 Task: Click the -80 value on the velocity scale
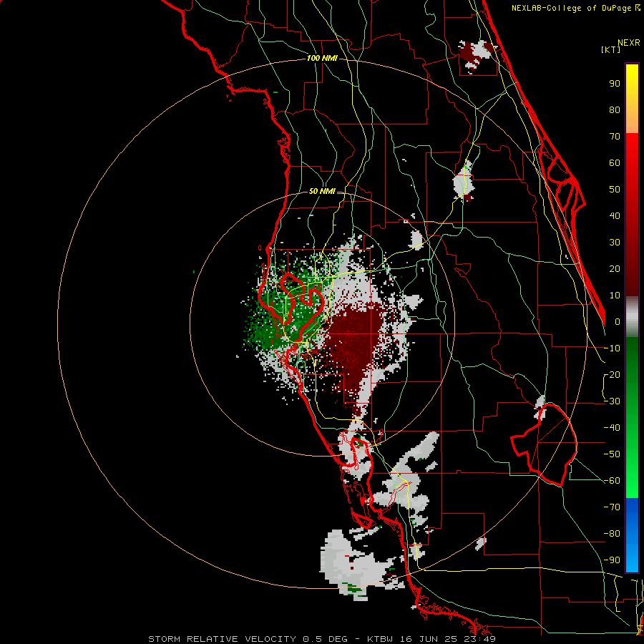tap(612, 534)
